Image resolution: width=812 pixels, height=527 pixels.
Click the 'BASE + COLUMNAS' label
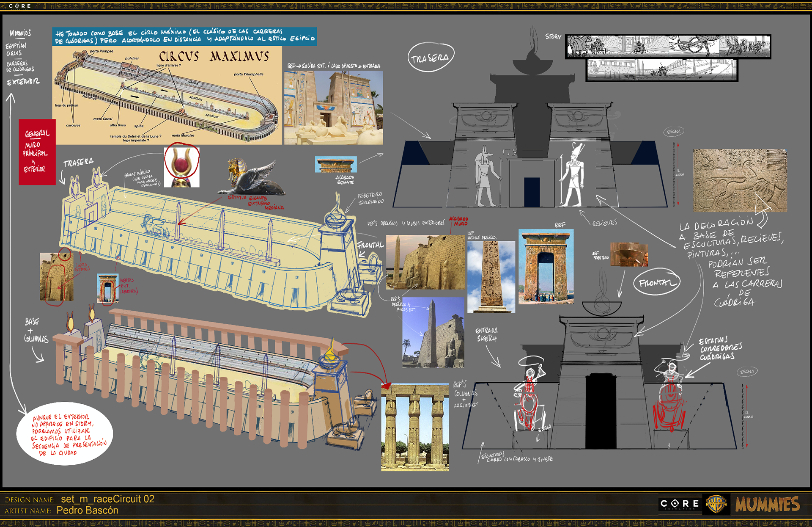click(x=35, y=331)
